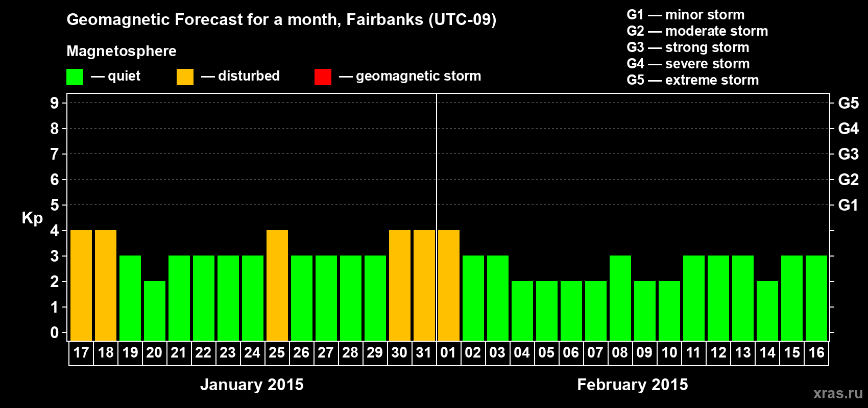Click date label 05 on the axis
Viewport: 868px width, 408px height.
pyautogui.click(x=546, y=353)
